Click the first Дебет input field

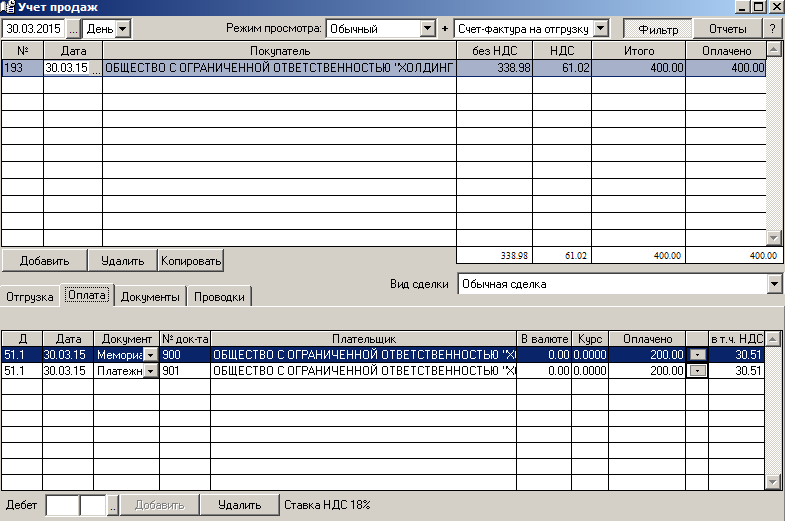click(x=62, y=506)
